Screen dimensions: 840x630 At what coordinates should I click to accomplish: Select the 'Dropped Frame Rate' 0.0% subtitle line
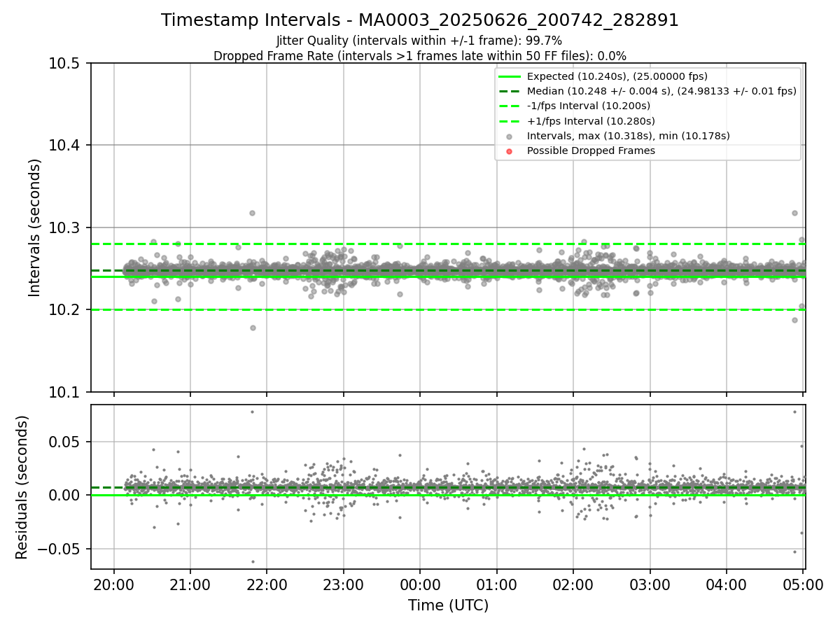coord(420,55)
